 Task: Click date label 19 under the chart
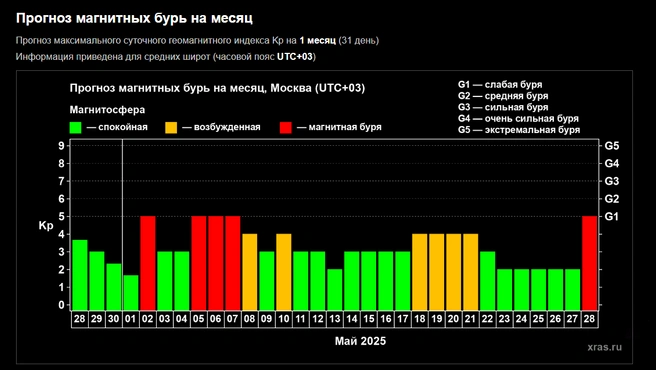tap(437, 319)
